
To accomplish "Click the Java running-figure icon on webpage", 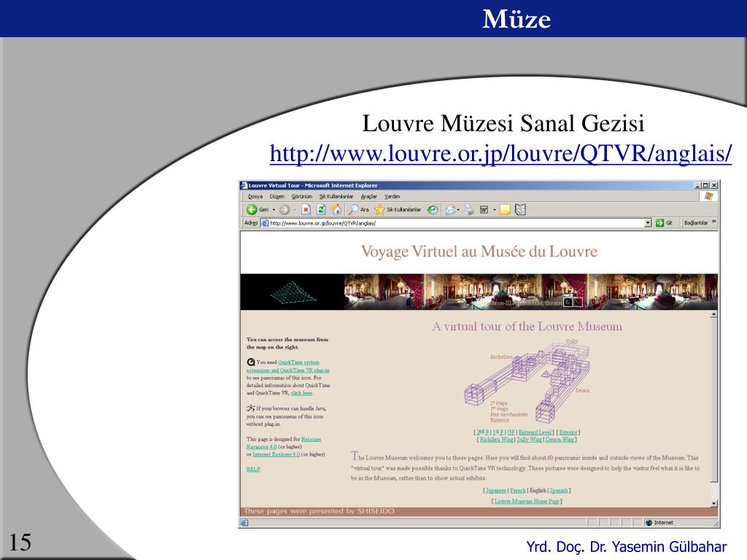I will (x=251, y=408).
